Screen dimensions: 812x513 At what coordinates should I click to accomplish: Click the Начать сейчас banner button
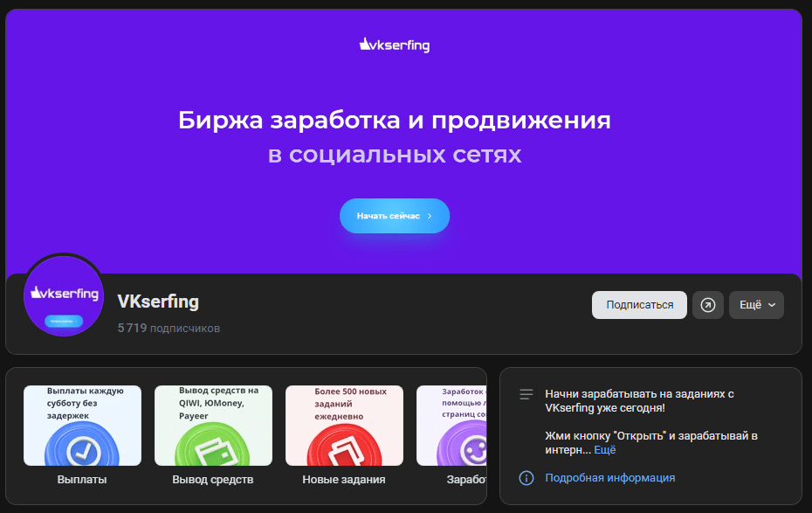tap(395, 216)
